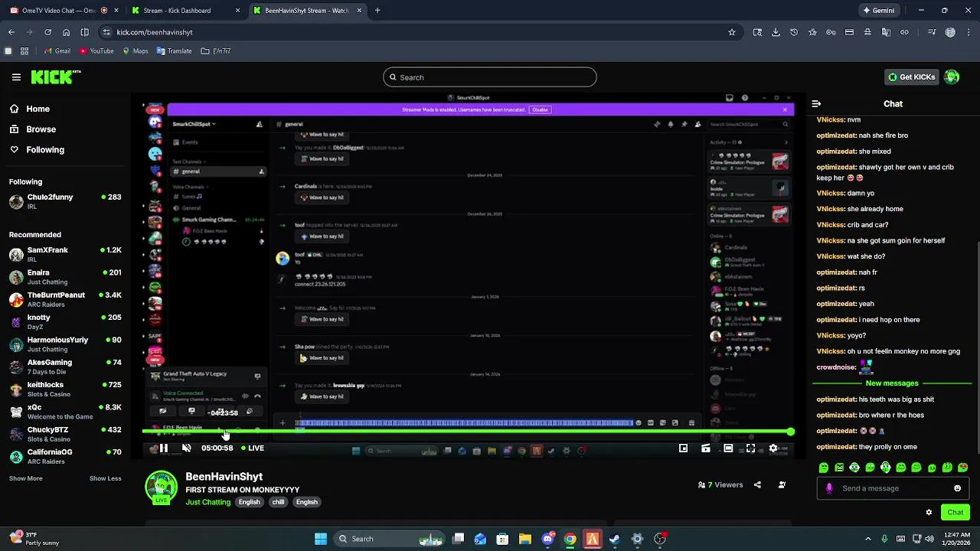Image resolution: width=980 pixels, height=551 pixels.
Task: Click the 7 Viewers count
Action: click(x=720, y=484)
